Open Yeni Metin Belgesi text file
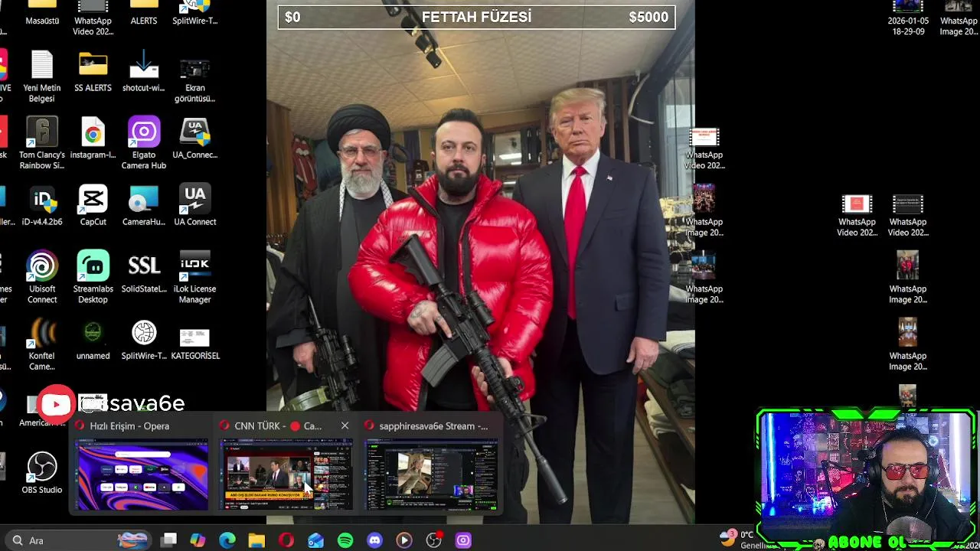This screenshot has height=551, width=980. [42, 77]
